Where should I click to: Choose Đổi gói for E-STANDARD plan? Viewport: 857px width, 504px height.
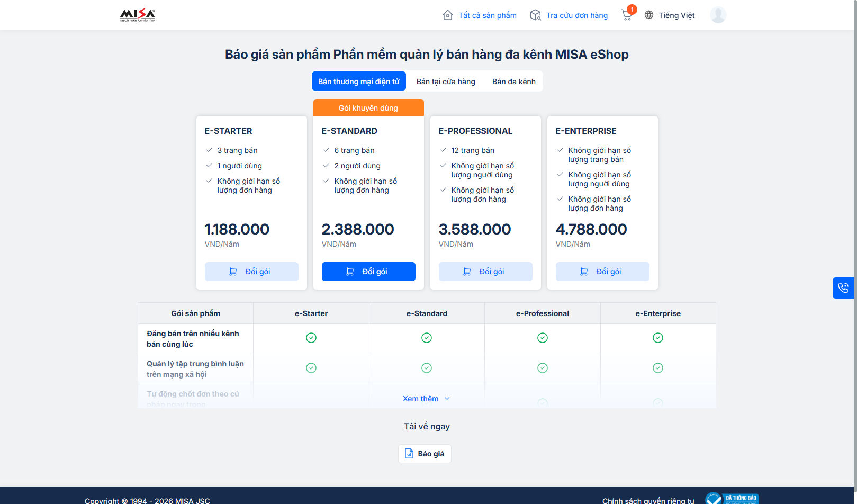[x=368, y=272]
